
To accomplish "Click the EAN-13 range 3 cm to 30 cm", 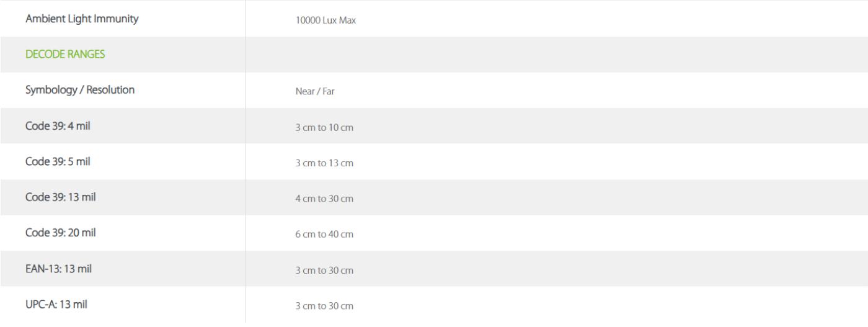I will click(325, 271).
